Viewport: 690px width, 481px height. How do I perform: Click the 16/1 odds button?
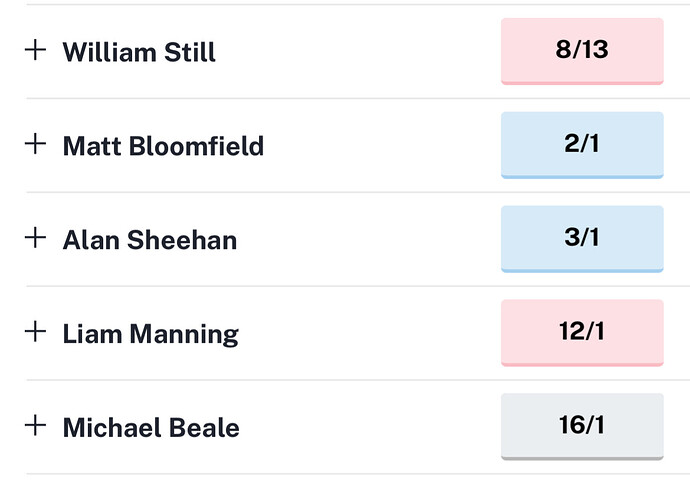click(581, 426)
